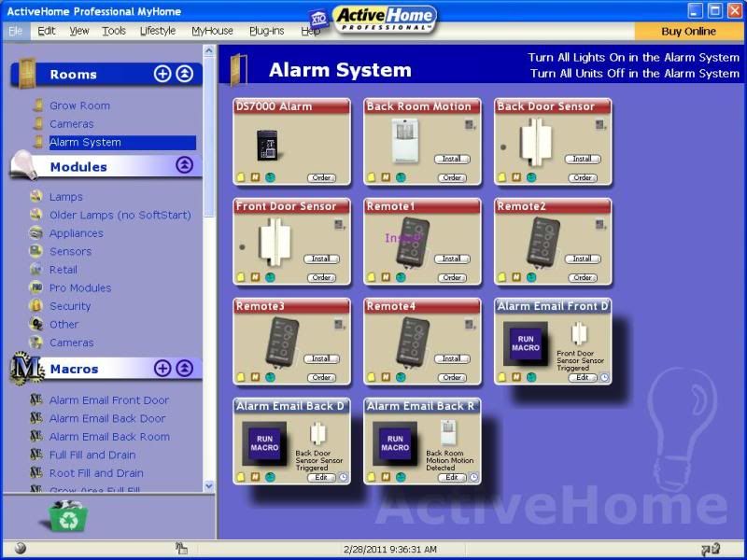Collapse the Rooms section

click(x=184, y=74)
